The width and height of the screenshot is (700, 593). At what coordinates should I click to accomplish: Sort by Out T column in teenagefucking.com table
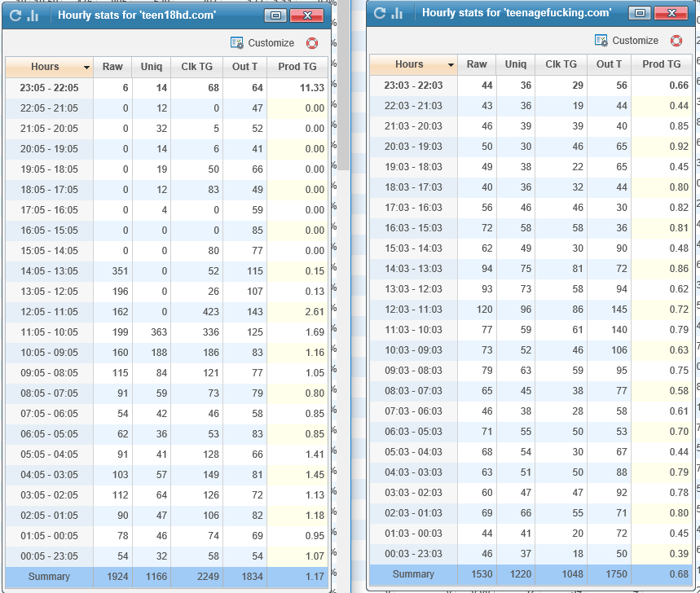point(609,64)
